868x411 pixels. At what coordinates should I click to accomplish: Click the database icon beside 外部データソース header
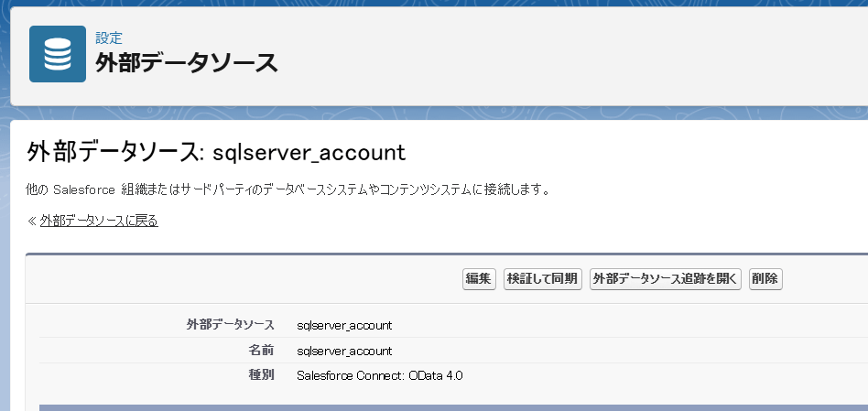[58, 54]
